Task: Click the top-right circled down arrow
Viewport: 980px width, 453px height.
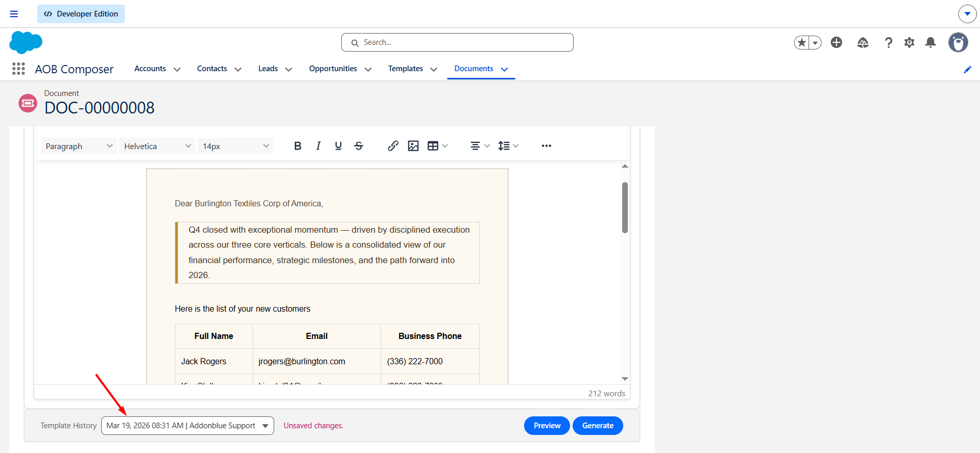Action: [x=967, y=14]
